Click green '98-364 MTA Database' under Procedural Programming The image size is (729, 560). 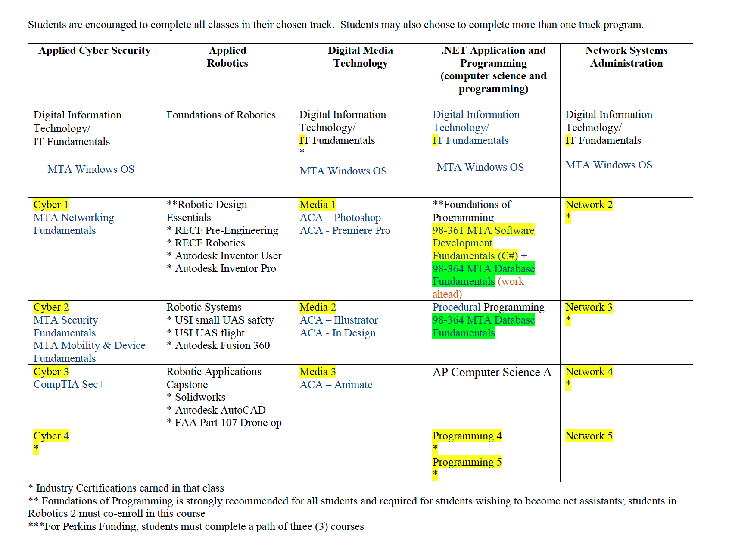pos(484,320)
